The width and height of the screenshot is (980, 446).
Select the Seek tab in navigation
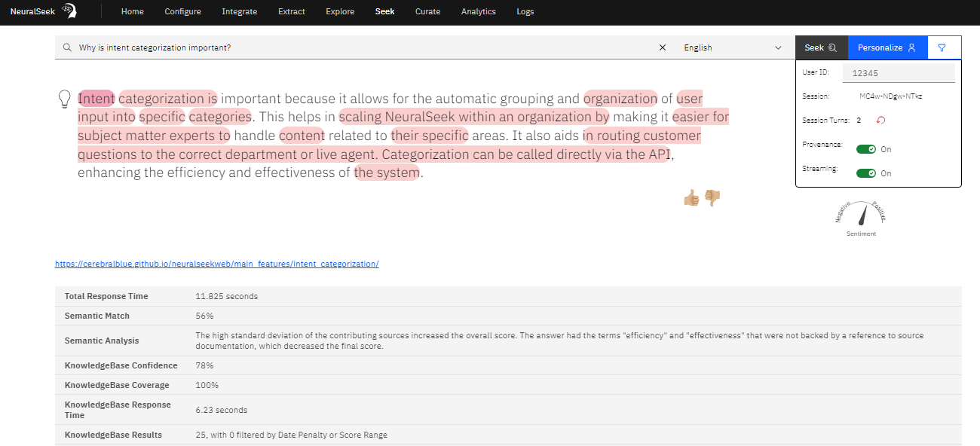(x=385, y=11)
